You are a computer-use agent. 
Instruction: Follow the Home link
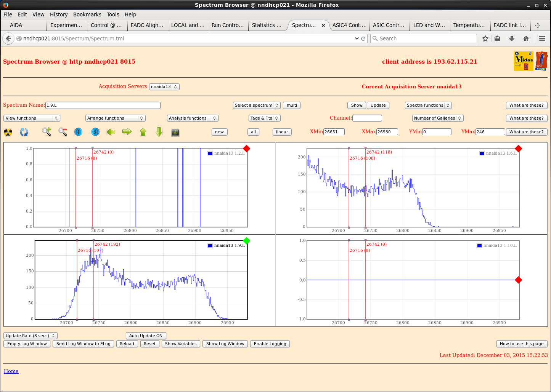click(11, 371)
